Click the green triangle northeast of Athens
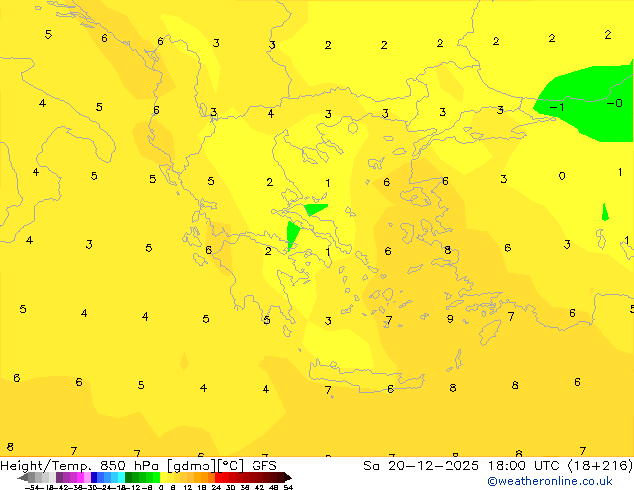Screen dimensions: 634x490 (315, 209)
